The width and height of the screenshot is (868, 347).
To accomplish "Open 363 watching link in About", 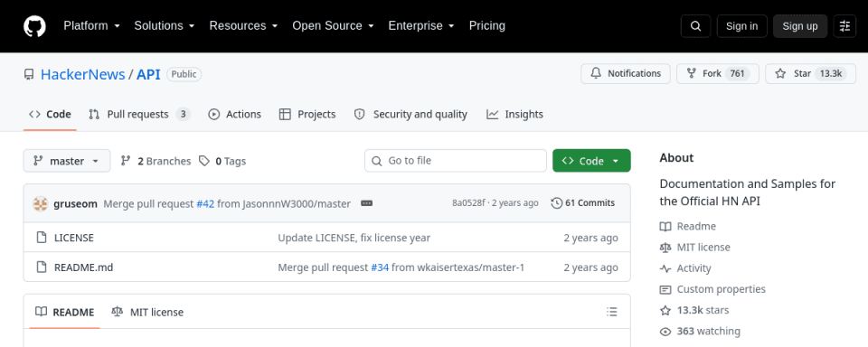I will (700, 332).
